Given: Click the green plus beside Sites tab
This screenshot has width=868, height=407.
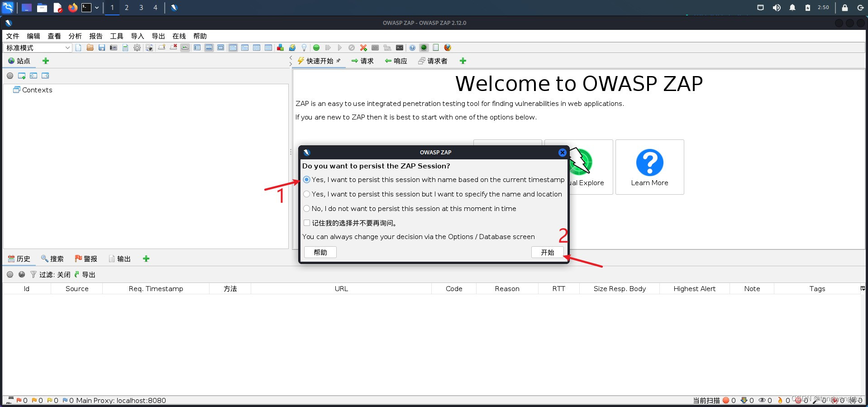Looking at the screenshot, I should point(45,61).
